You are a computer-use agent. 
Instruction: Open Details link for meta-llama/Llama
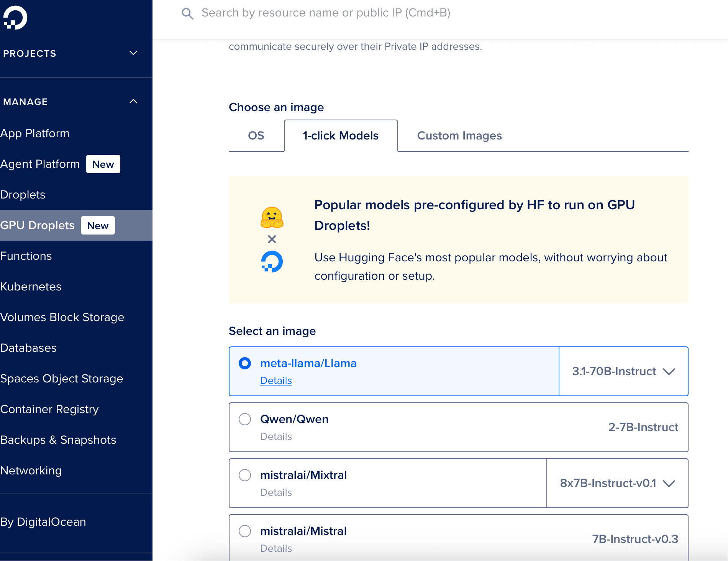pyautogui.click(x=276, y=381)
